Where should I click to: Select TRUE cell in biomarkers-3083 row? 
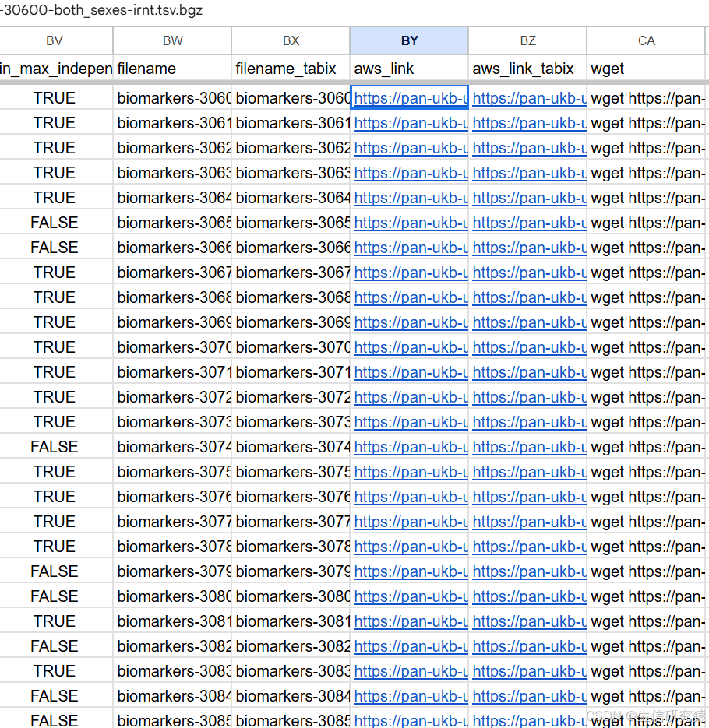pos(55,671)
